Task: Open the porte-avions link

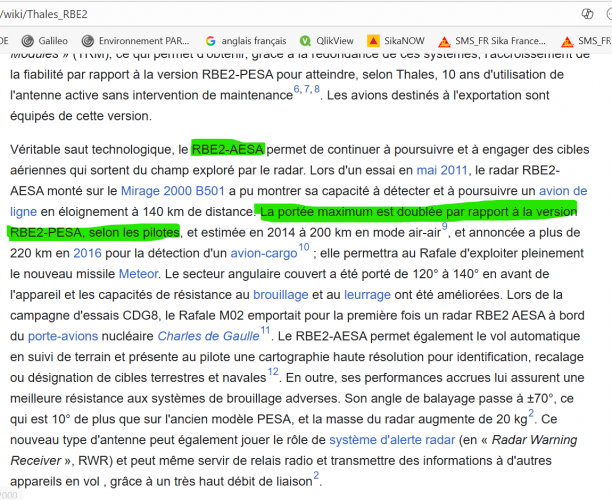Action: (x=63, y=336)
